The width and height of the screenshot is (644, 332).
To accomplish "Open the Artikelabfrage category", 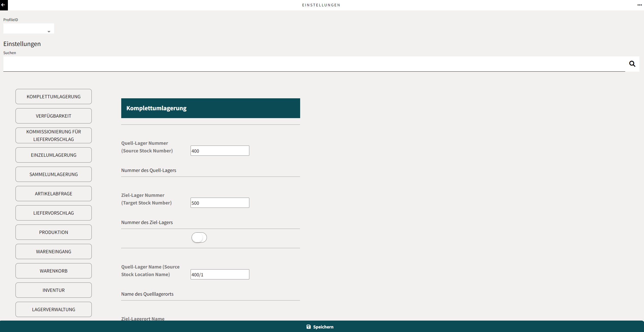I will 54,194.
